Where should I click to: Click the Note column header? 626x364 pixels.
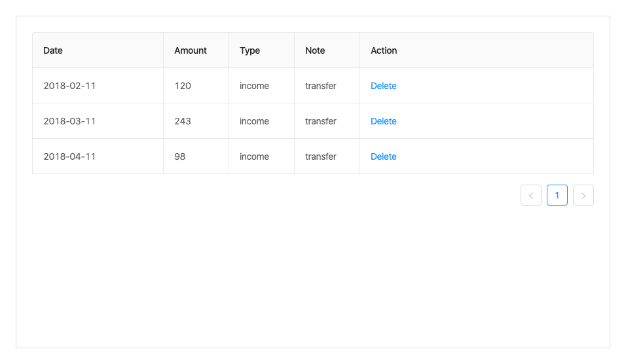coord(315,50)
